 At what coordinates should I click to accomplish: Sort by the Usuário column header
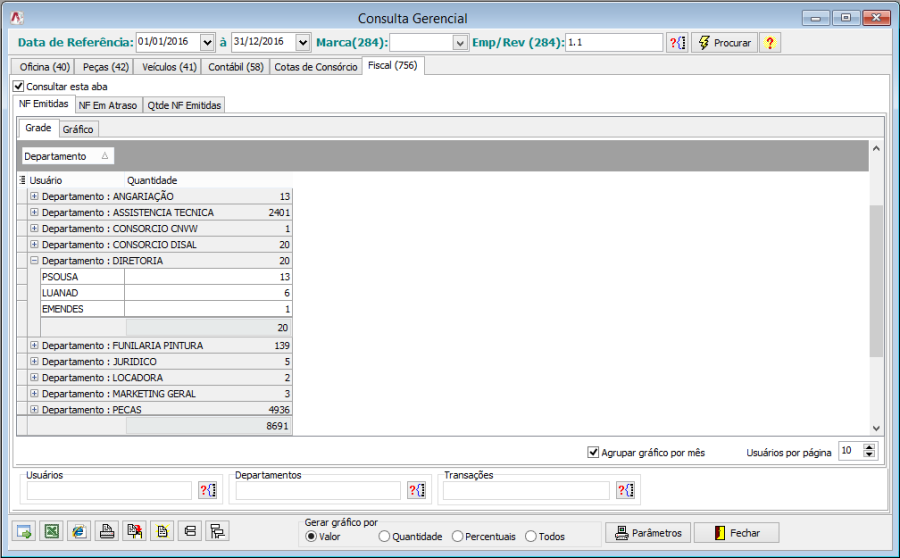click(76, 180)
